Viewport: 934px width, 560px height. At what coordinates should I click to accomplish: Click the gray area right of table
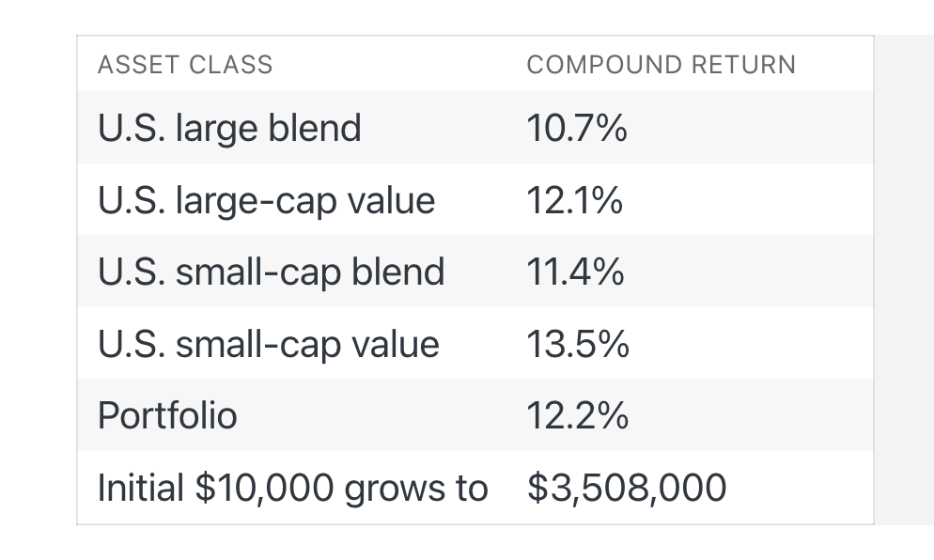pos(904,280)
